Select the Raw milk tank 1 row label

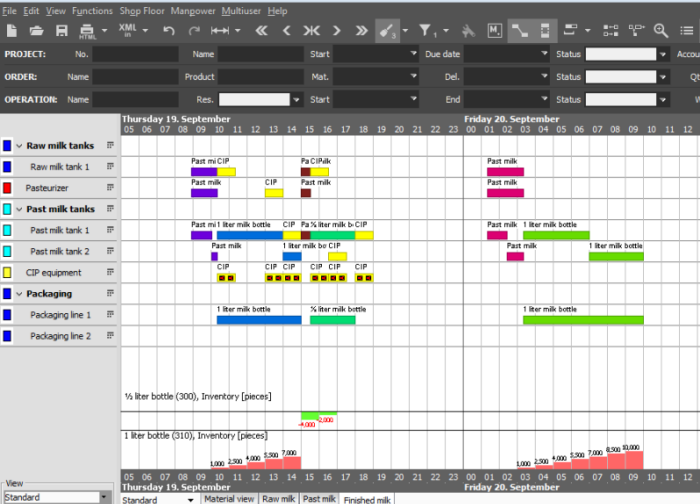pos(60,167)
